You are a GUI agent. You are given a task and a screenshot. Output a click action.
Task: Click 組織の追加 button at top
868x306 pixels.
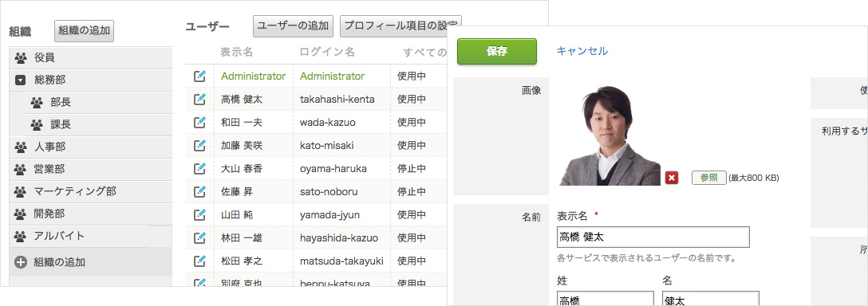pyautogui.click(x=84, y=30)
